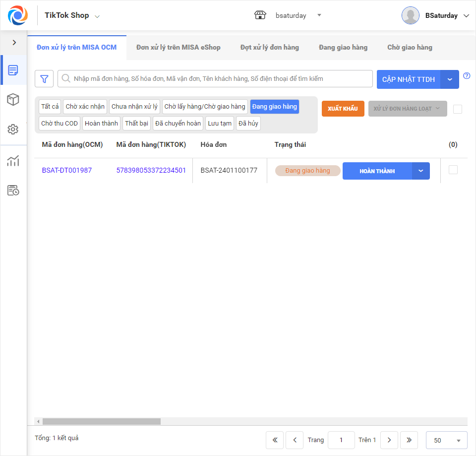
Task: Click the CẬP NHẬT TTDH button
Action: (x=408, y=79)
